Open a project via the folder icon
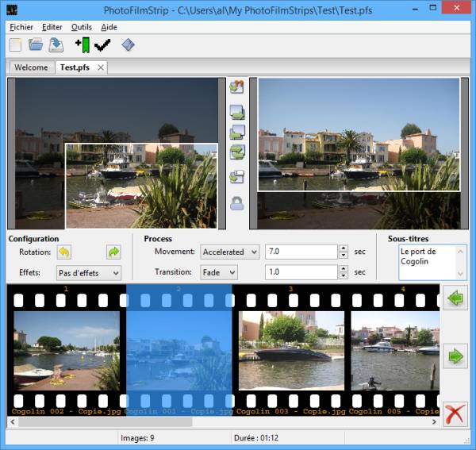 (x=36, y=45)
